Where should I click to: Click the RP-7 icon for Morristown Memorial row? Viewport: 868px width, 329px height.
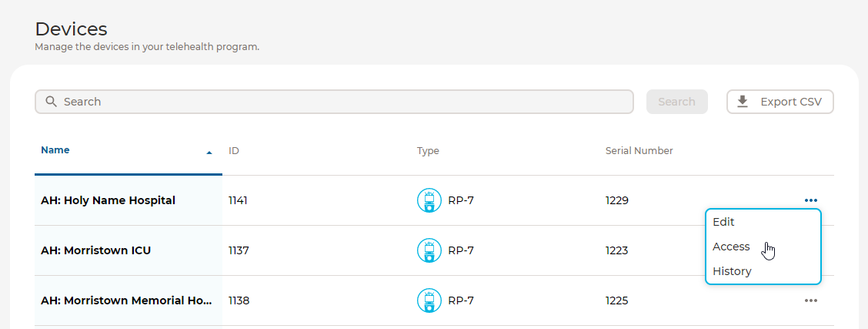point(429,300)
